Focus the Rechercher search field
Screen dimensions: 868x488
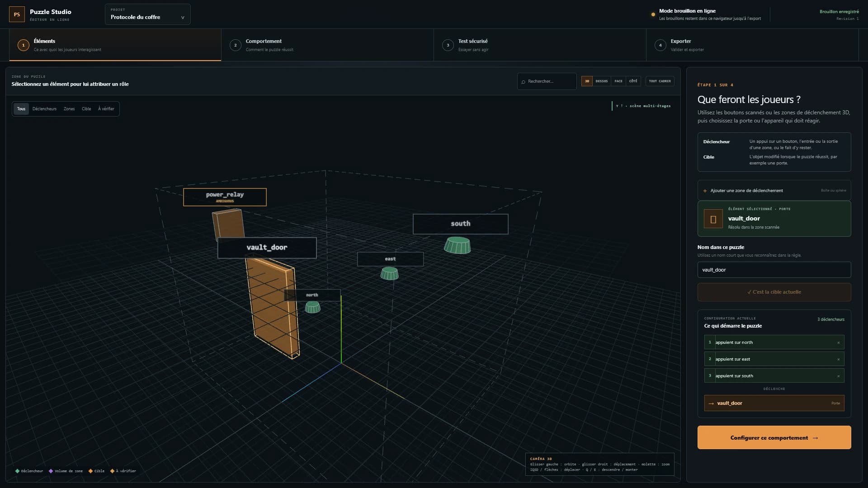(547, 81)
